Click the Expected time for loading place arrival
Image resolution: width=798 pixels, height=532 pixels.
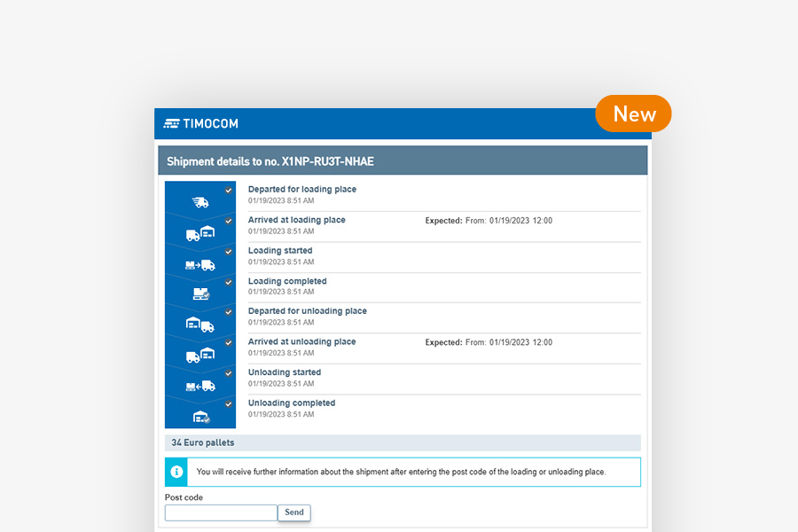[x=489, y=221]
